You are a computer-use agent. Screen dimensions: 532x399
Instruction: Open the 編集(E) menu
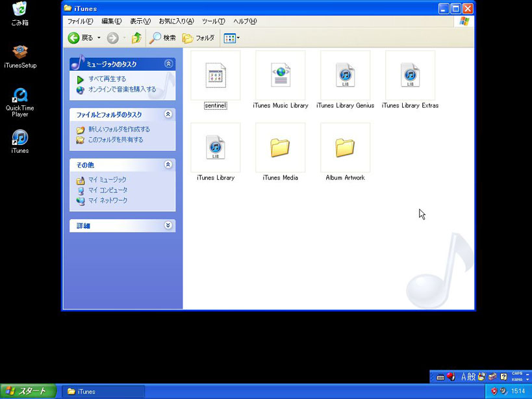pos(111,21)
